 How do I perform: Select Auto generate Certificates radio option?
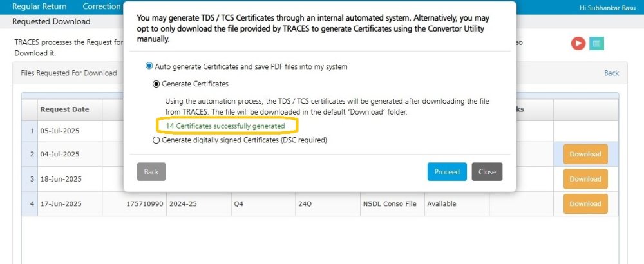click(149, 66)
